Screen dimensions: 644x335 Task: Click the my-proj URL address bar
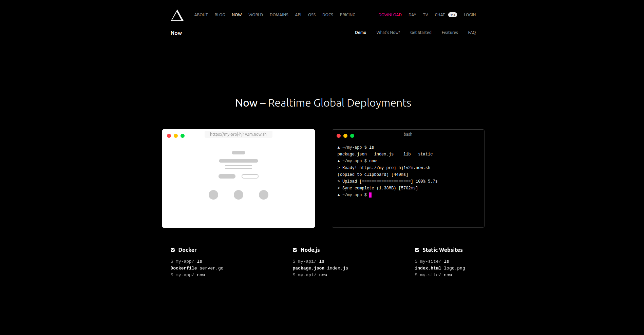coord(238,134)
